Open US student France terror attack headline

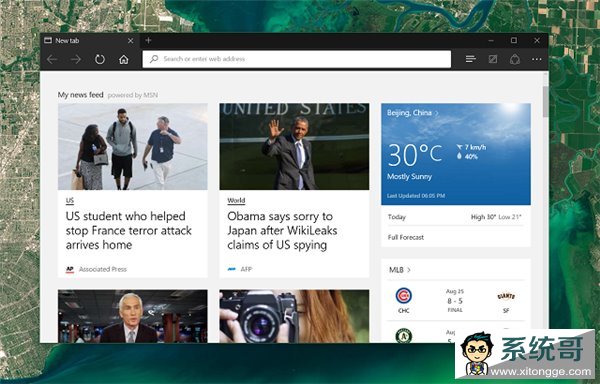(129, 231)
